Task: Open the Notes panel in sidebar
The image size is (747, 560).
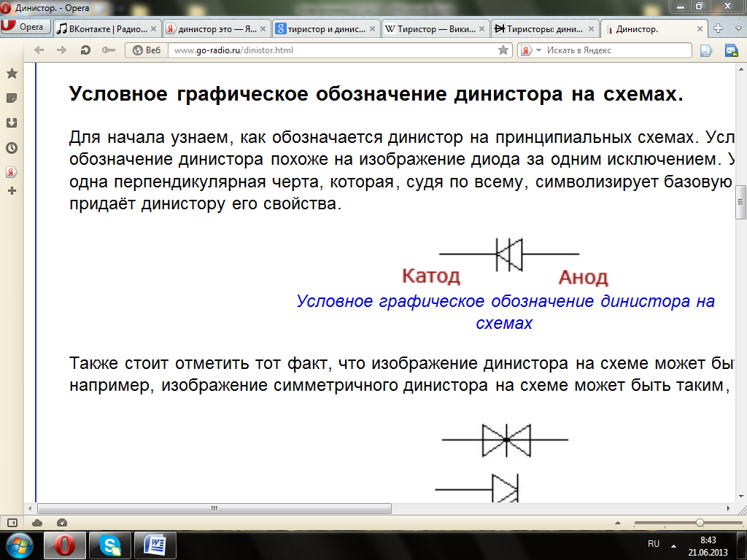Action: [12, 98]
